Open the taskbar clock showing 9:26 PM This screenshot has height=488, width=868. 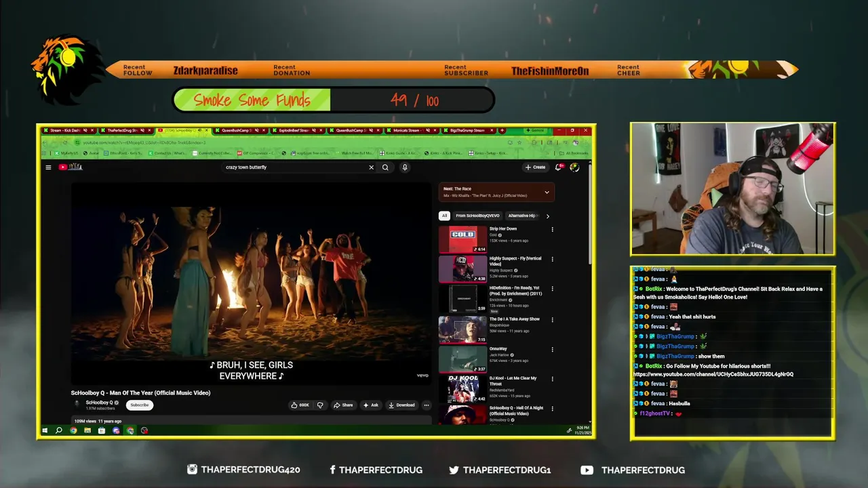pyautogui.click(x=583, y=430)
